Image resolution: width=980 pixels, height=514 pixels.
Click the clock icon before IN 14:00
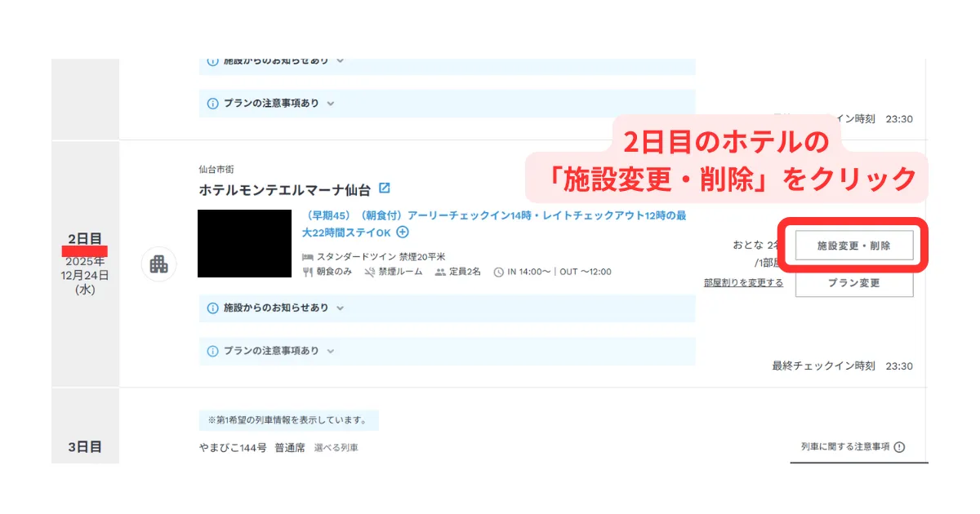pos(498,272)
